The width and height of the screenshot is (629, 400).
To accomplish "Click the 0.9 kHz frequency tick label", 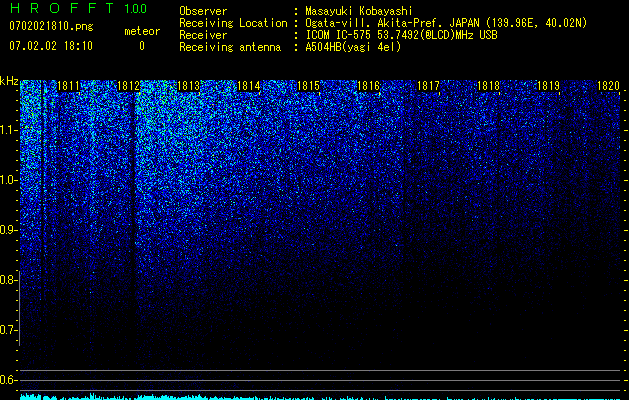I will [x=8, y=230].
